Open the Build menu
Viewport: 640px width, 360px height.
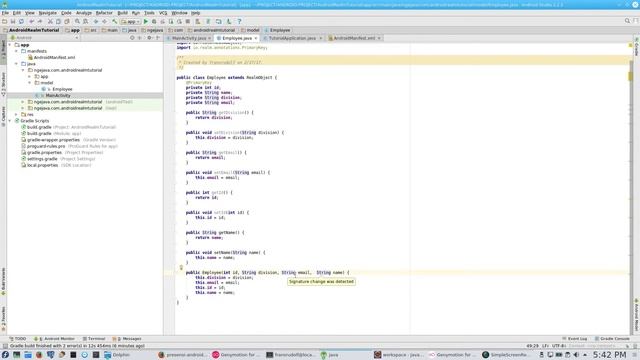(x=122, y=13)
